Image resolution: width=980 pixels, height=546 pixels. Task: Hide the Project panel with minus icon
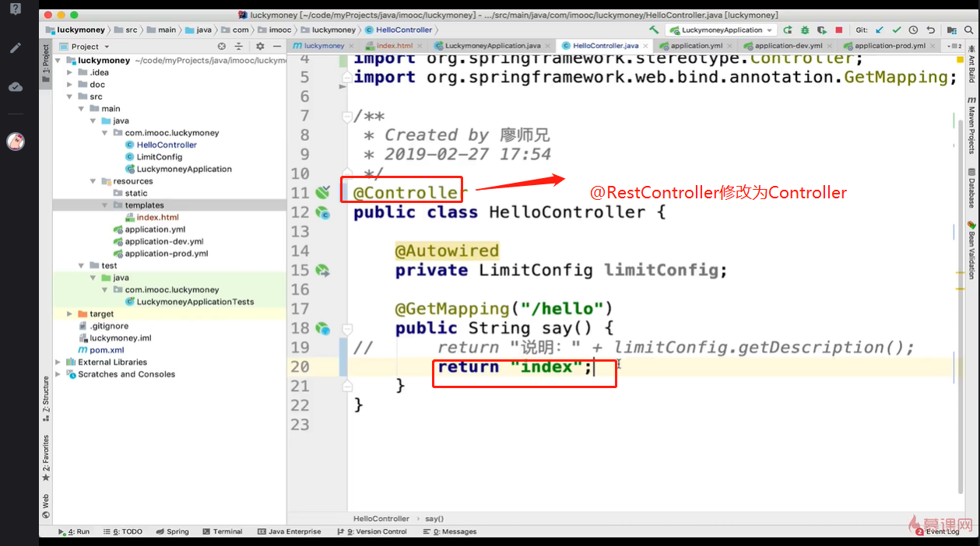276,47
